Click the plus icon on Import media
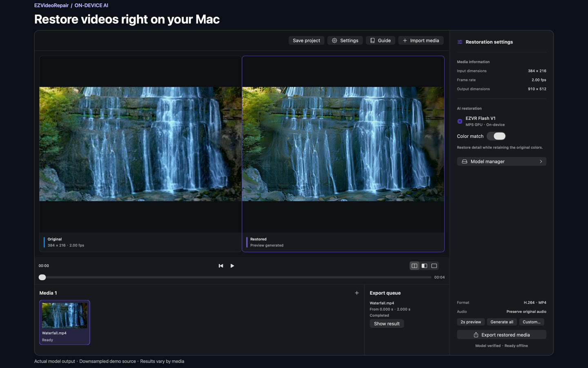588x368 pixels. tap(405, 40)
